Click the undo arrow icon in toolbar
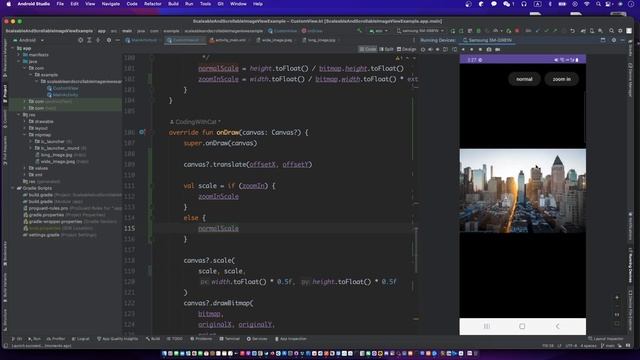 (x=572, y=31)
